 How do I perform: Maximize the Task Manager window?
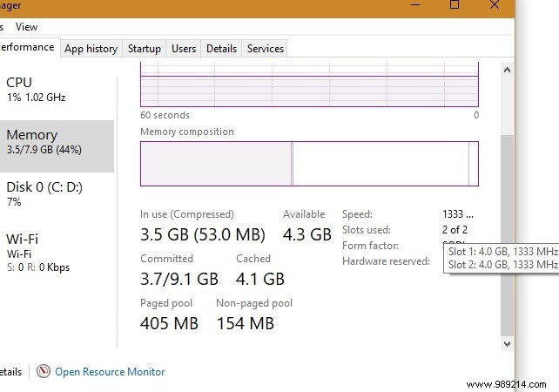pyautogui.click(x=455, y=4)
